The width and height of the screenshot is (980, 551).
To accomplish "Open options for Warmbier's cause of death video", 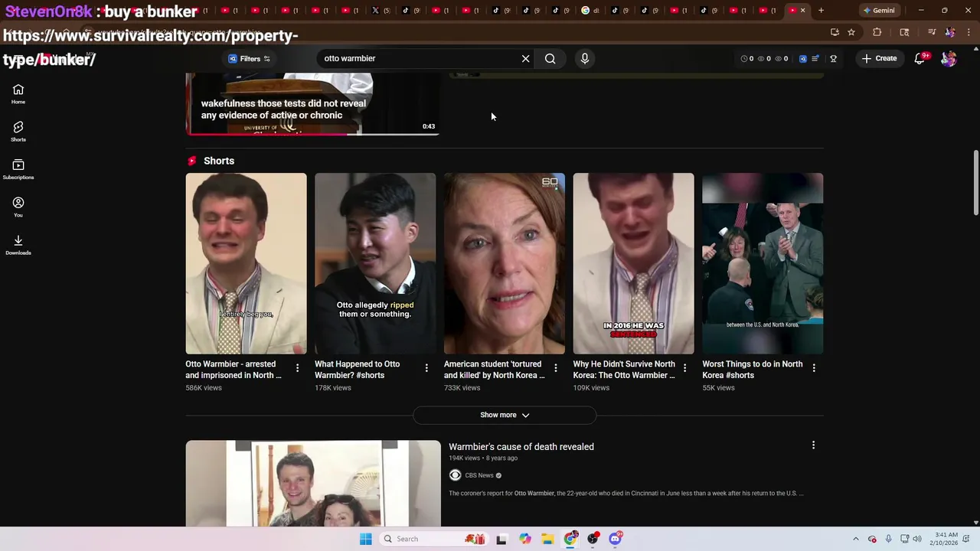I will [813, 445].
